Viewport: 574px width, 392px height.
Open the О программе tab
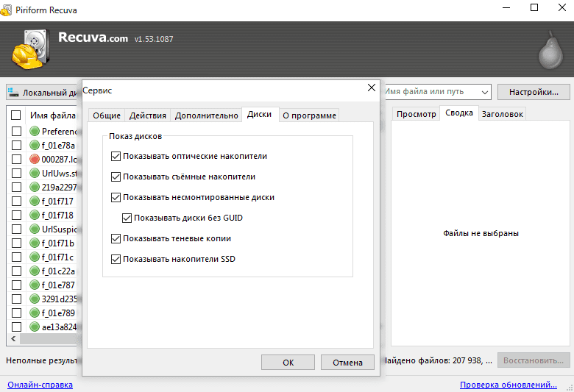[309, 115]
